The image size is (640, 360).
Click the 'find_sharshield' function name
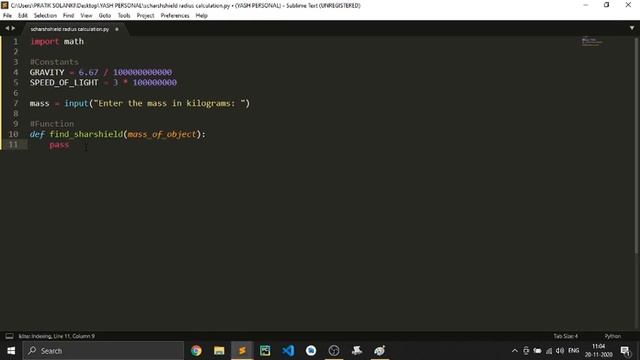click(86, 134)
